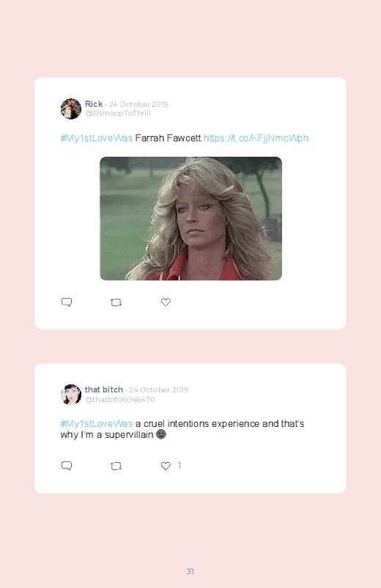Click second tweet's 24 October 2019 date
Image resolution: width=381 pixels, height=588 pixels.
158,390
